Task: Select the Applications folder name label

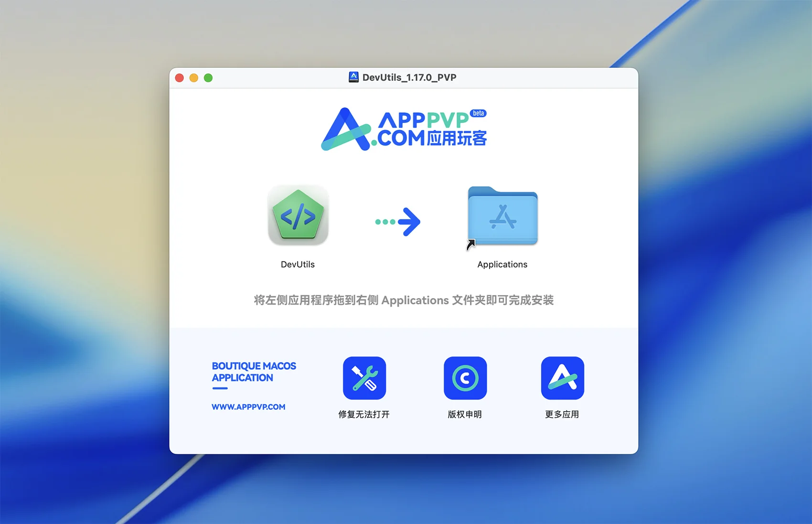Action: point(502,265)
